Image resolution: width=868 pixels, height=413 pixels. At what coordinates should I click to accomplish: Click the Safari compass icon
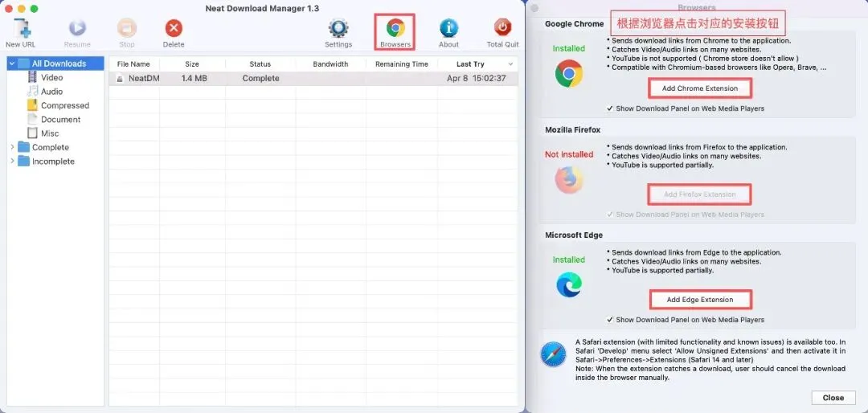(x=554, y=354)
